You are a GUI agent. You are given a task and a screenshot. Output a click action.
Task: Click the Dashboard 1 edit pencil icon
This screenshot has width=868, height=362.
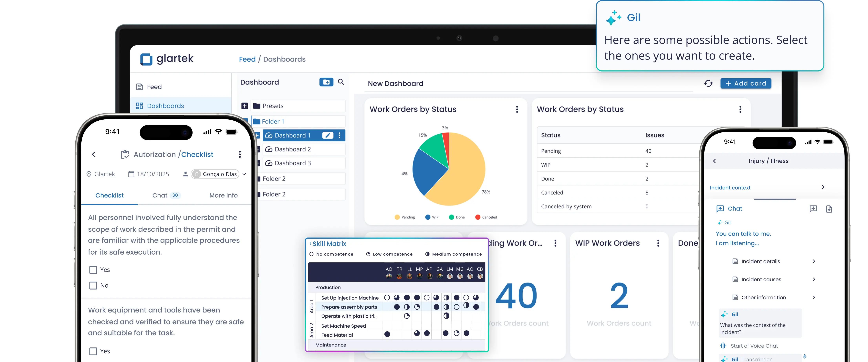[328, 135]
